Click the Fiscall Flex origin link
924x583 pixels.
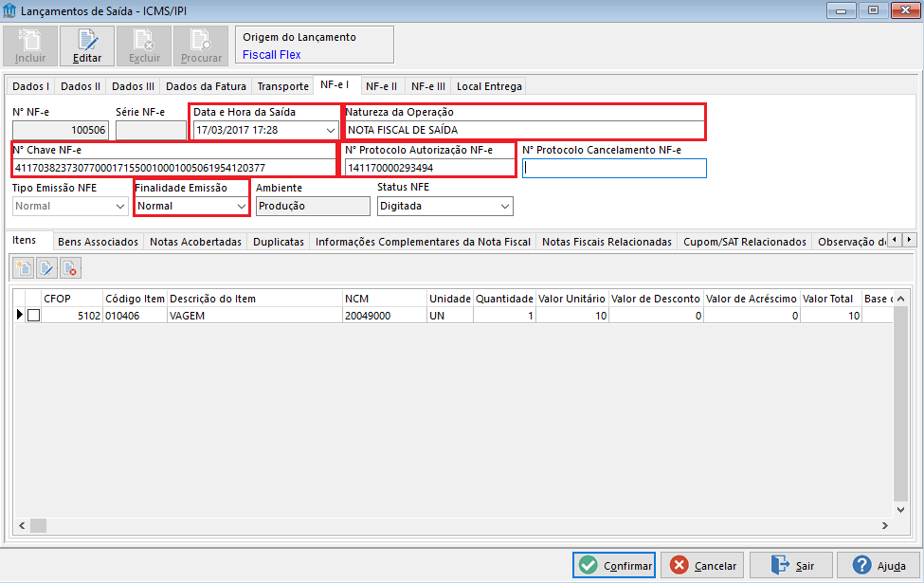coord(272,55)
